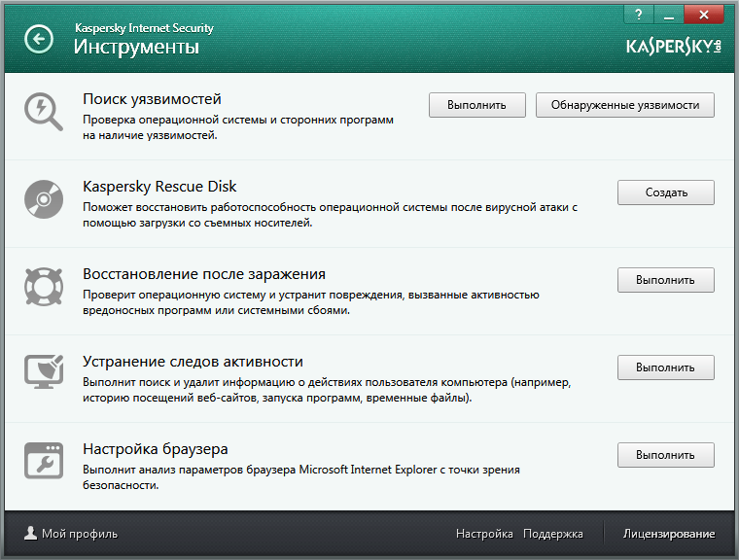Viewport: 739px width, 560px height.
Task: Open the Лицензирование link
Action: (x=669, y=534)
